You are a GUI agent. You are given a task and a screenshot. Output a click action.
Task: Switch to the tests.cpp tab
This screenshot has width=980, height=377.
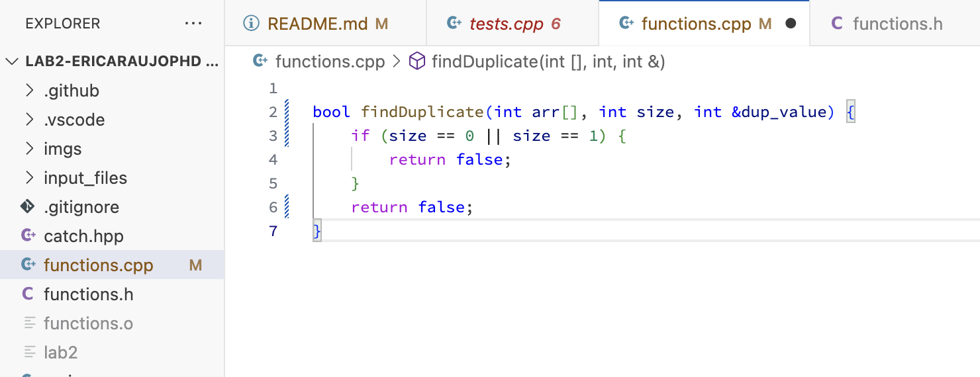[506, 24]
